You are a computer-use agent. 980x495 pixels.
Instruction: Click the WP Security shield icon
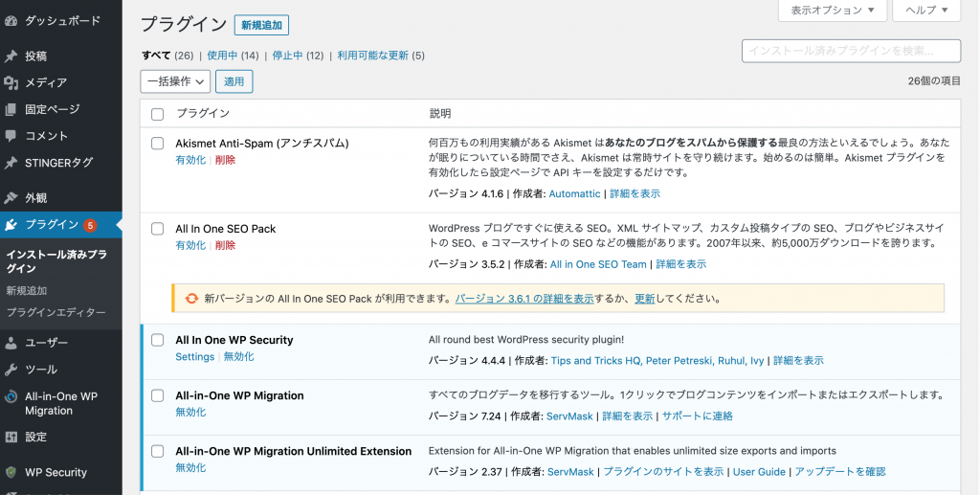[x=11, y=473]
